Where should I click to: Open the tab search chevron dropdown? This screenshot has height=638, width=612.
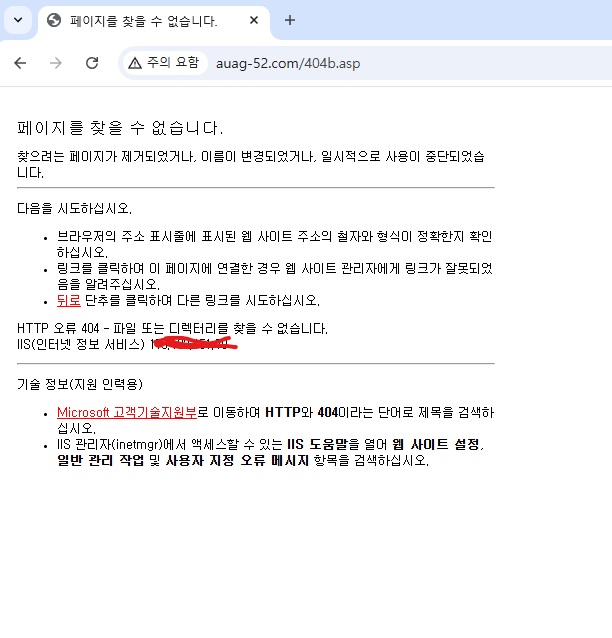[18, 20]
